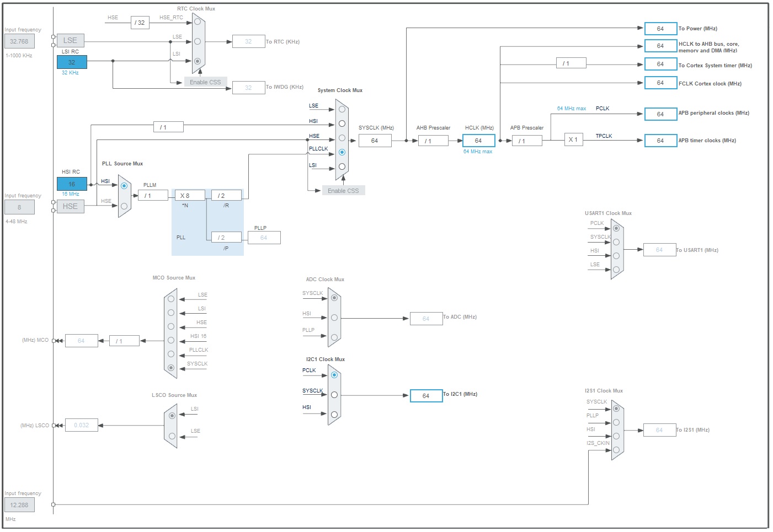
Task: Select LSE input in System Clock Mux
Action: pyautogui.click(x=342, y=109)
